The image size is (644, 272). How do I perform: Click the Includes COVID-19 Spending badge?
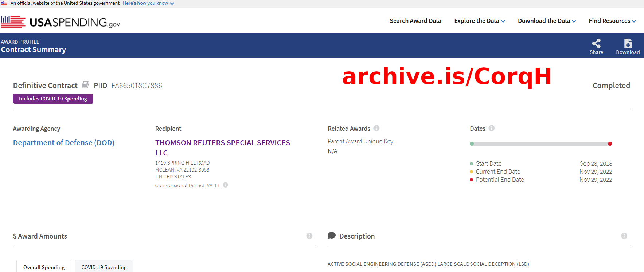53,99
